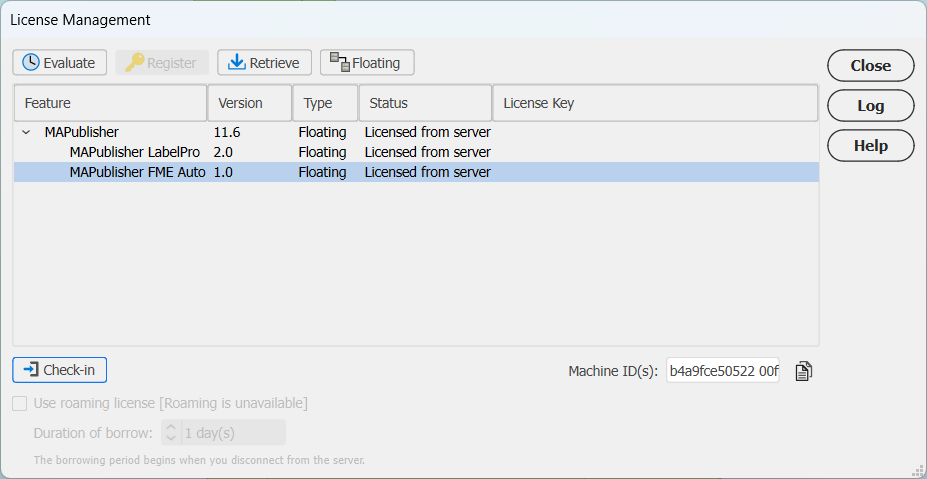The height and width of the screenshot is (479, 927).
Task: Copy Machine ID with the clipboard icon
Action: pyautogui.click(x=803, y=371)
